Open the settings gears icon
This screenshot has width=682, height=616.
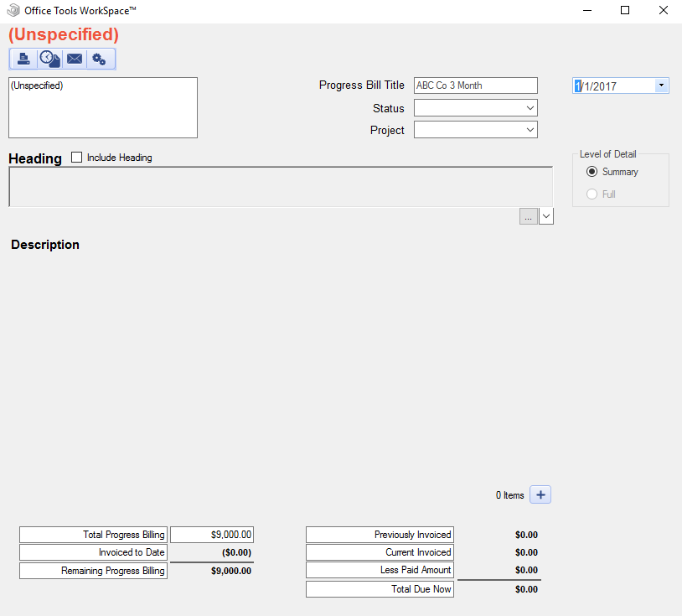[100, 59]
